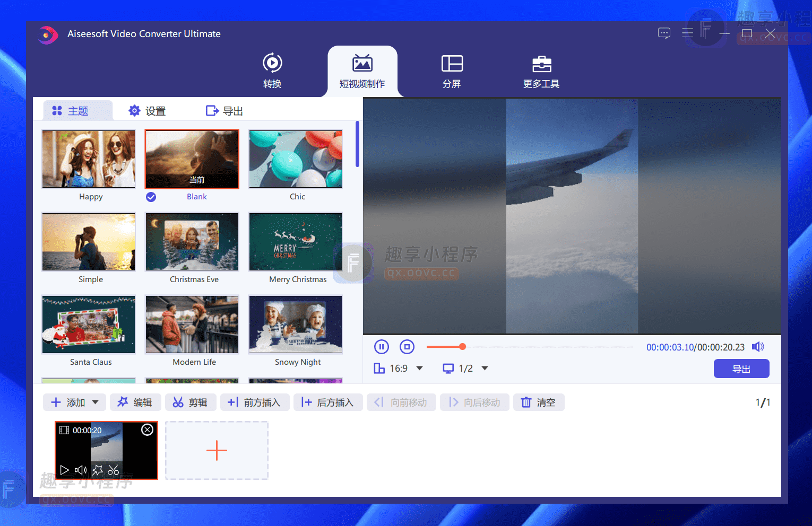Open the 导出 export sub-tab
Screen dimensions: 812x526
tap(224, 111)
